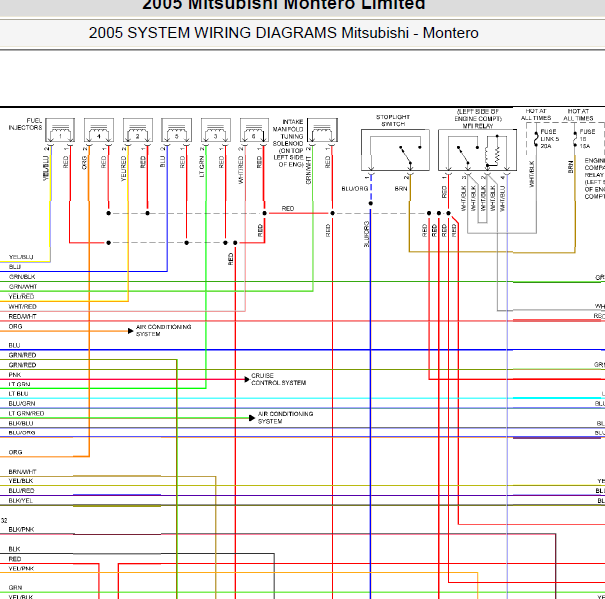Select the BLK/PNK wire label
The width and height of the screenshot is (605, 599).
point(21,530)
